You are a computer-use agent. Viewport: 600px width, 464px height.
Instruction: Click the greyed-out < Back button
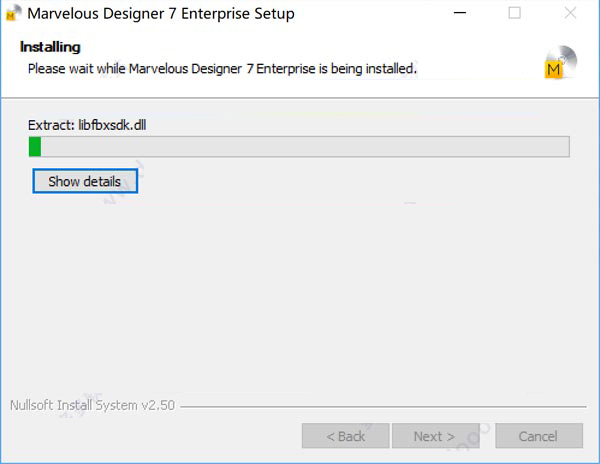346,436
